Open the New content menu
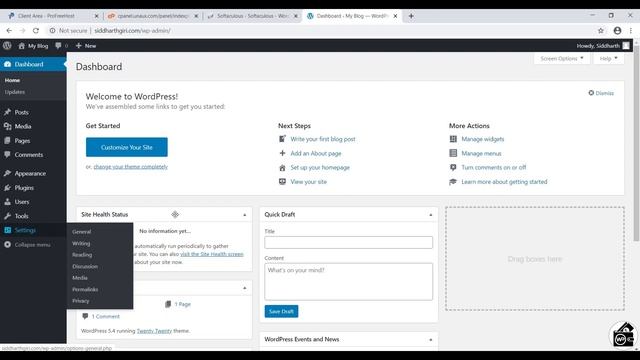This screenshot has width=640, height=360. pyautogui.click(x=86, y=46)
